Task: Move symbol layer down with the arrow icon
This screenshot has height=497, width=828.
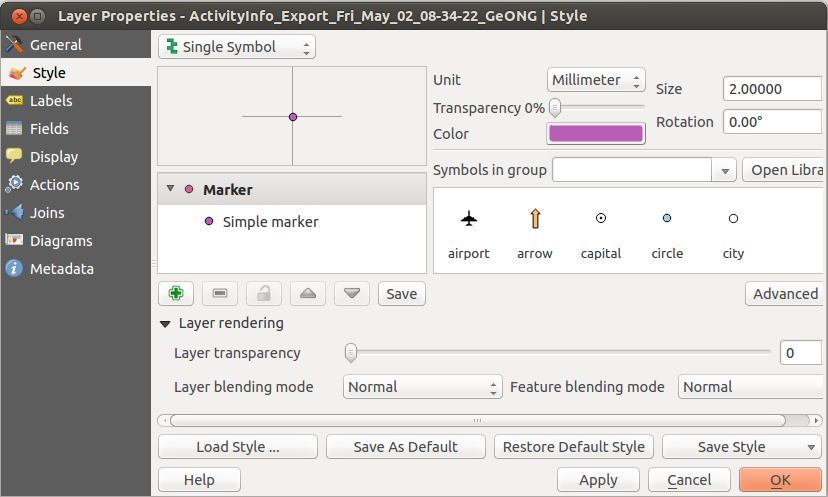Action: point(352,294)
